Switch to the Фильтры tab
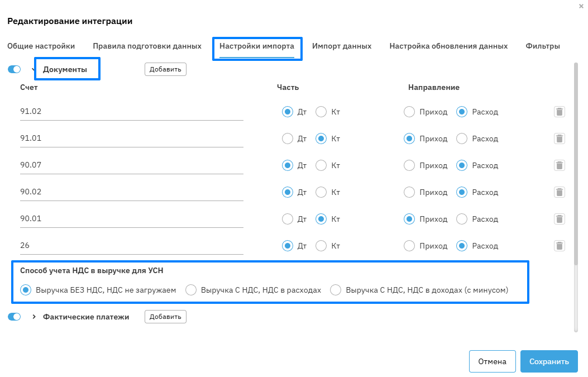 pyautogui.click(x=542, y=46)
